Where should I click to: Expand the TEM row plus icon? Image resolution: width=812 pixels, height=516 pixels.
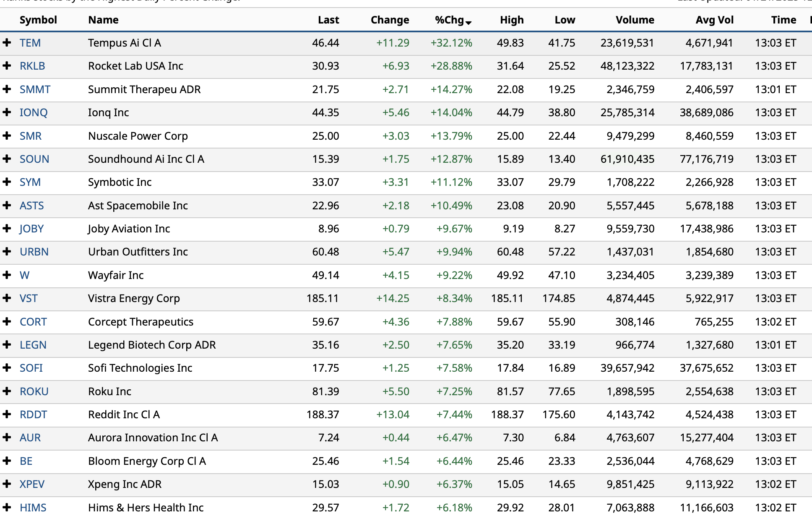[x=7, y=43]
